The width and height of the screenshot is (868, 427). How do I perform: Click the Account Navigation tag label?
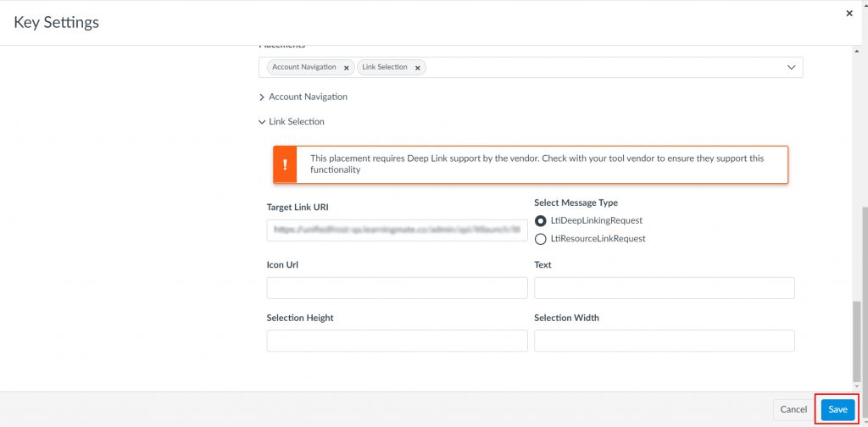point(304,67)
